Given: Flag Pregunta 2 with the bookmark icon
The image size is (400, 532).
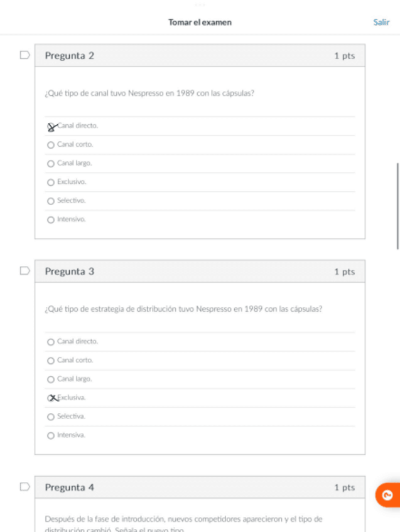Looking at the screenshot, I should pos(25,55).
